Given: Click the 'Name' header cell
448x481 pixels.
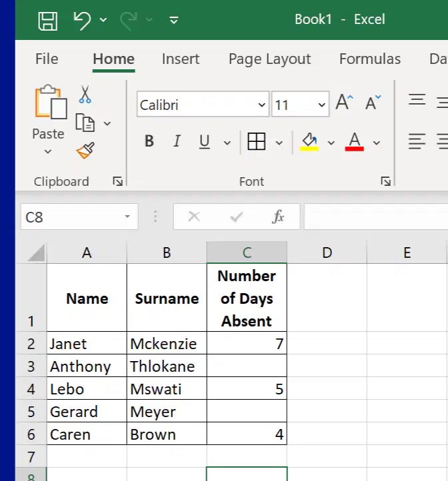Looking at the screenshot, I should coord(87,298).
